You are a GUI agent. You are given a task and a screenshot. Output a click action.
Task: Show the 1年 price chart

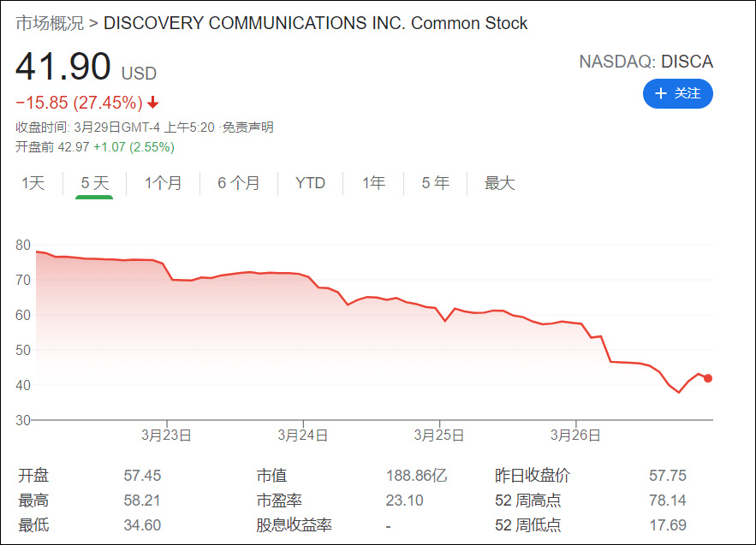(x=373, y=183)
